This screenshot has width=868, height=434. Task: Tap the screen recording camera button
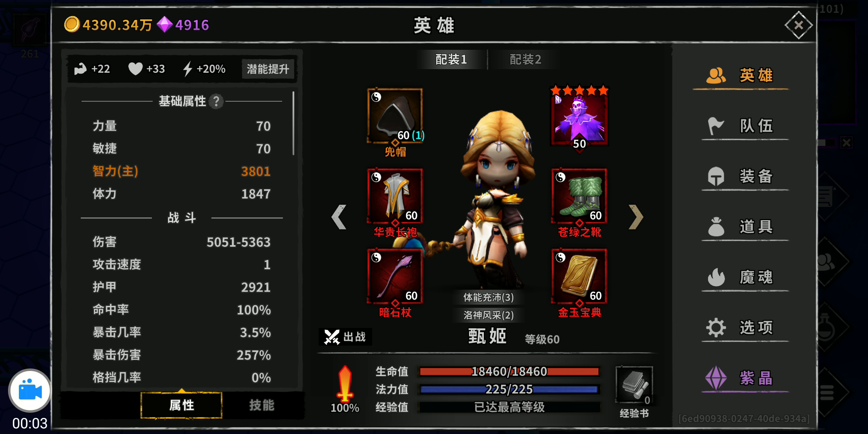tap(30, 391)
